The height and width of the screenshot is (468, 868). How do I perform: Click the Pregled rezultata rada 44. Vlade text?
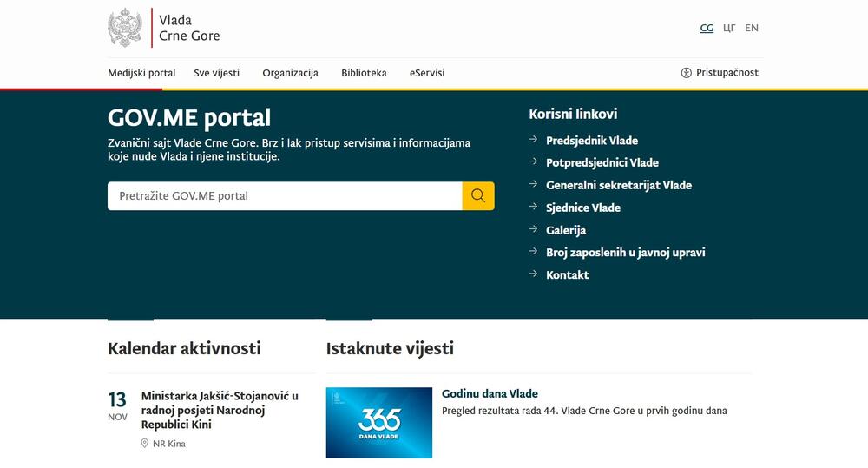click(x=584, y=411)
